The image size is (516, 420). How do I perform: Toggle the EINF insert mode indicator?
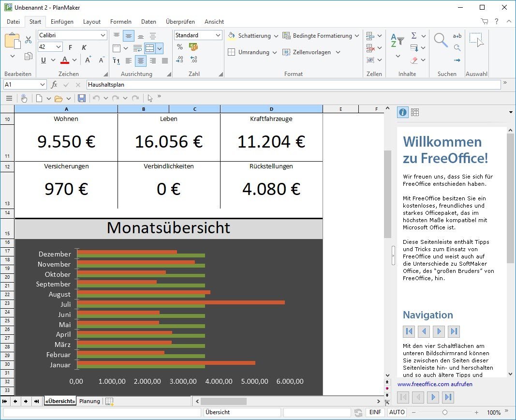375,412
